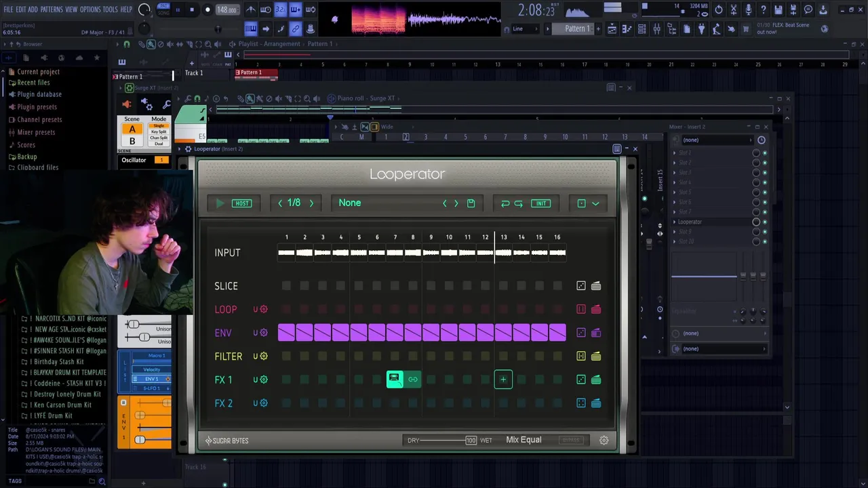868x488 pixels.
Task: Toggle the Looperator BYPASS button
Action: click(x=571, y=441)
